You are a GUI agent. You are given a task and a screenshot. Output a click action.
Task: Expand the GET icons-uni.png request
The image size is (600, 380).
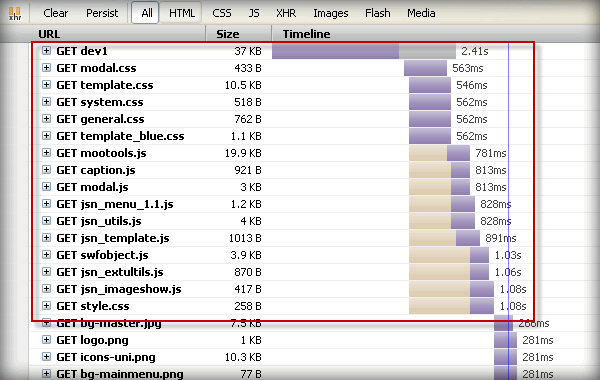coord(46,357)
